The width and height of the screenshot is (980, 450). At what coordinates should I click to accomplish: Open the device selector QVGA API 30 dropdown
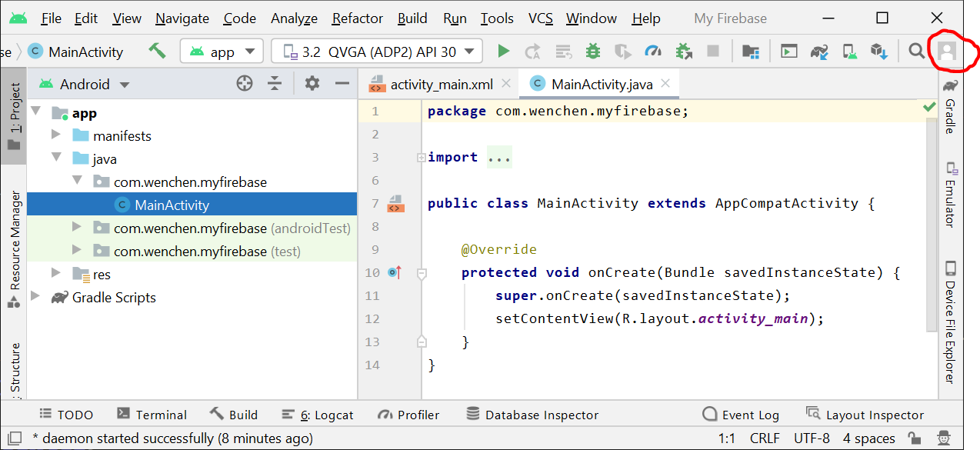pos(377,52)
